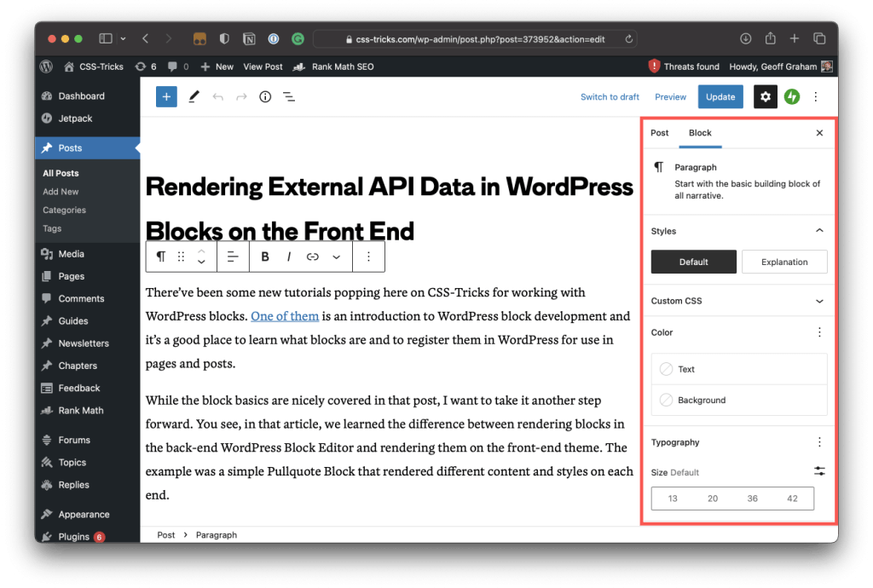
Task: Switch to the Post tab
Action: point(659,133)
